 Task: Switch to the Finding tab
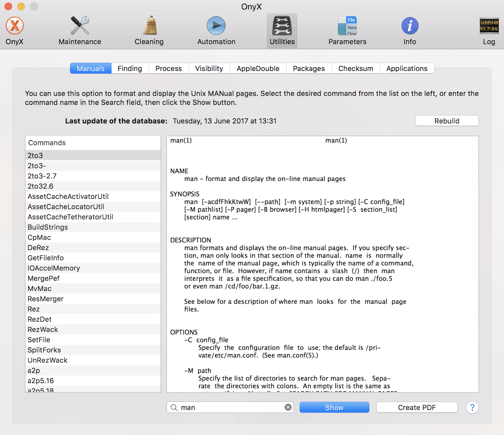[130, 69]
